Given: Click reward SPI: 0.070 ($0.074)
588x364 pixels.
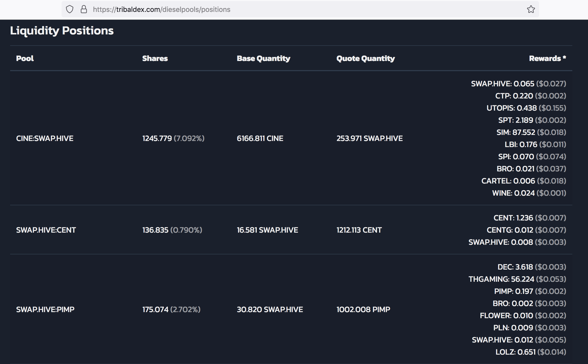Looking at the screenshot, I should pyautogui.click(x=532, y=157).
